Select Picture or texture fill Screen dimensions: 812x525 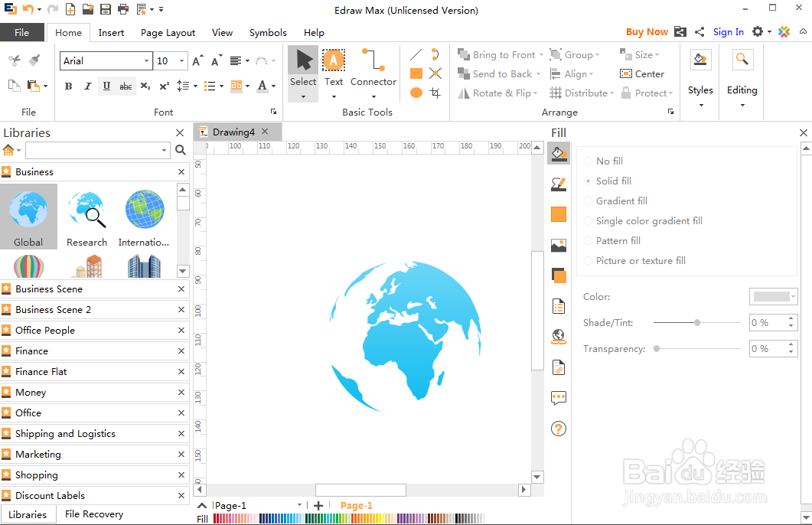tap(635, 260)
